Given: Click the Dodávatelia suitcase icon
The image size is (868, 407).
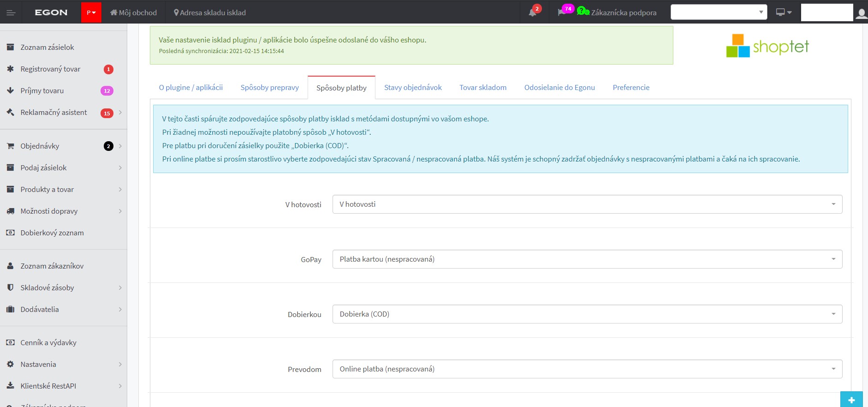Looking at the screenshot, I should click(10, 309).
